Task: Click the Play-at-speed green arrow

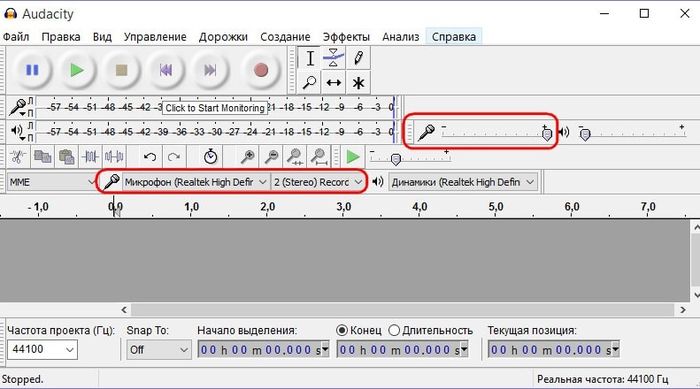Action: click(353, 157)
